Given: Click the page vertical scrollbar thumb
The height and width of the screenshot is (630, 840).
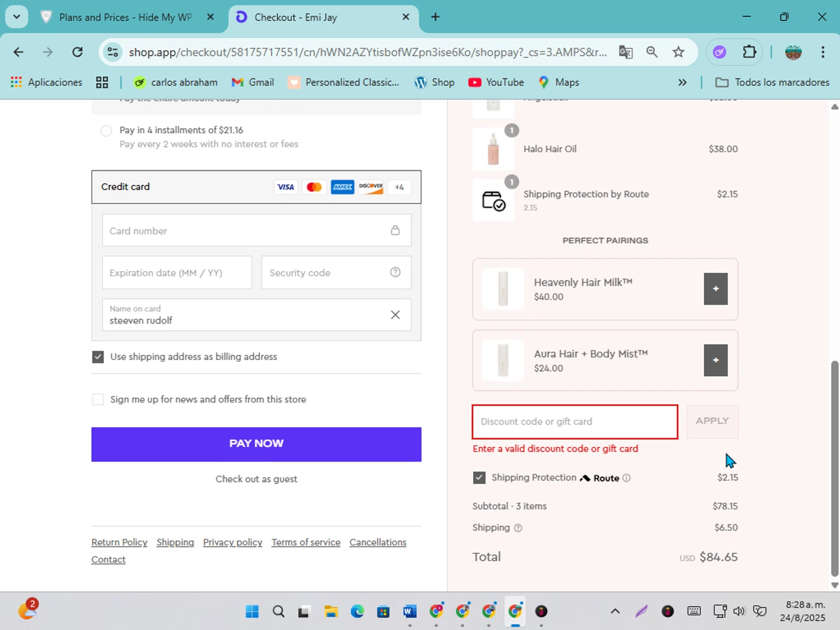Looking at the screenshot, I should coord(834,468).
